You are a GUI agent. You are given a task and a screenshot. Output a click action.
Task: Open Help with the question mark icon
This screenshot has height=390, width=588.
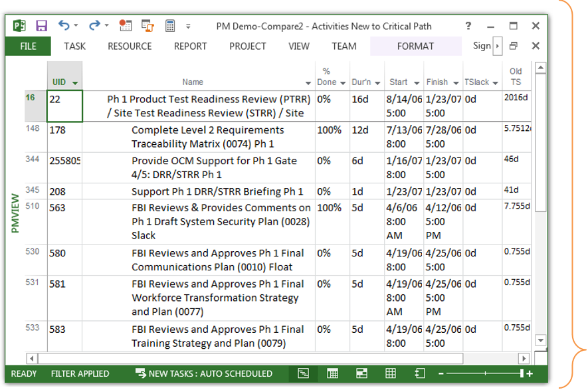pyautogui.click(x=468, y=25)
